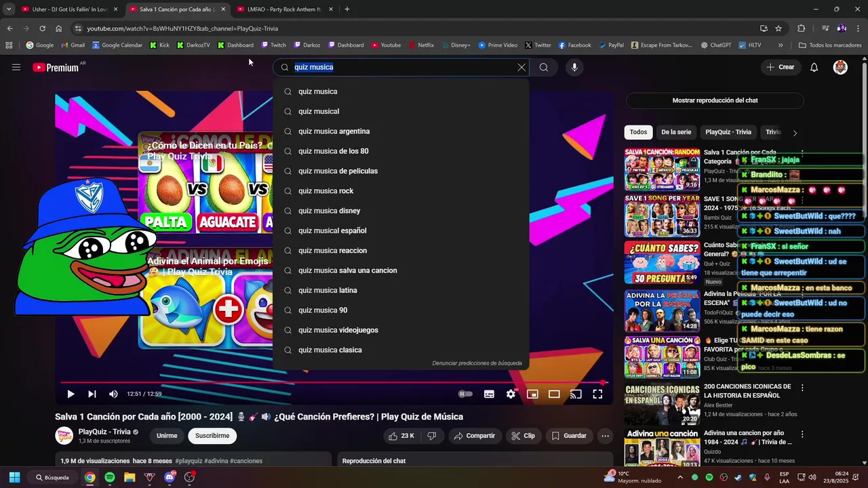The height and width of the screenshot is (488, 868).
Task: Show hidden tray icons chevron
Action: click(680, 477)
